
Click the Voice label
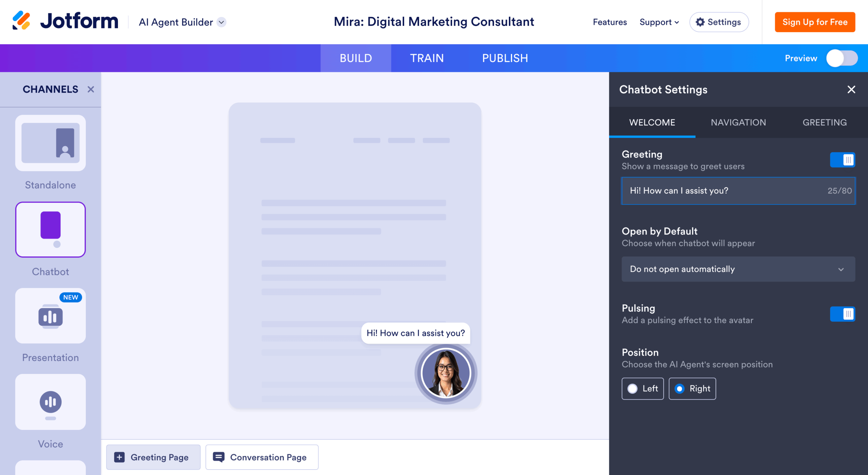pos(50,444)
